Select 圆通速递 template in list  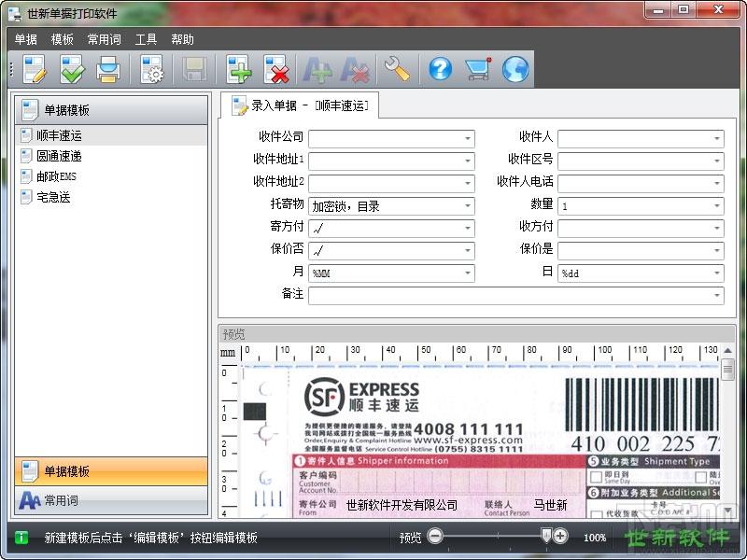(59, 156)
